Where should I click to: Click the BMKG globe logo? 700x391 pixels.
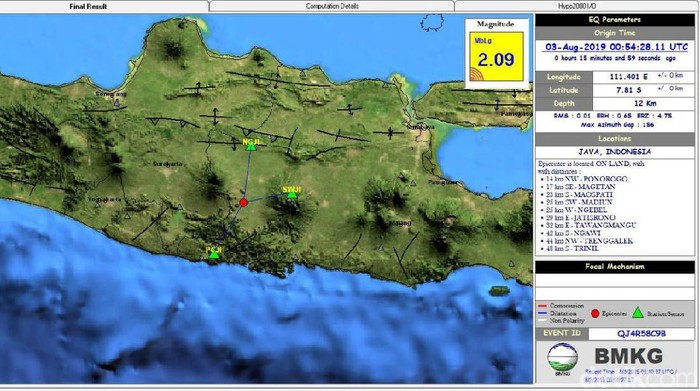(562, 357)
